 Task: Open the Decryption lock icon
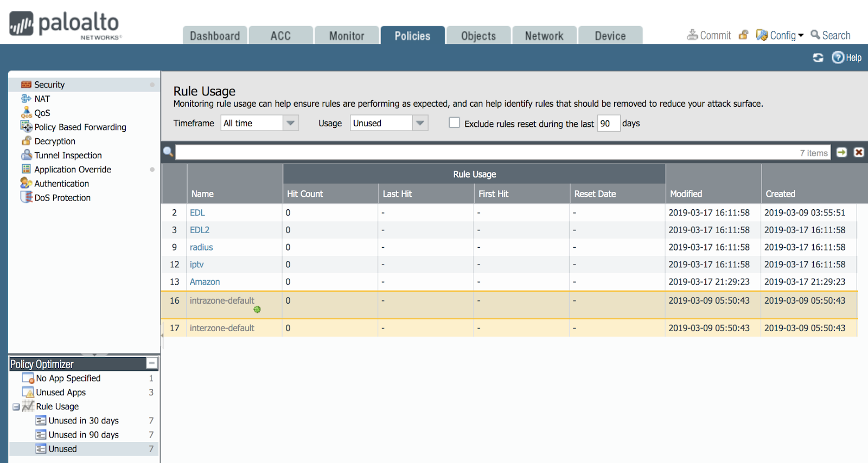click(26, 141)
